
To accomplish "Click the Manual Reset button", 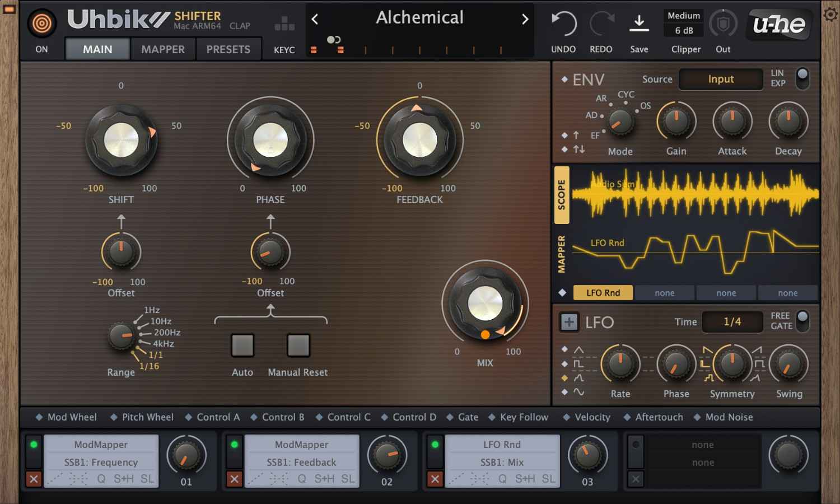I will point(297,346).
